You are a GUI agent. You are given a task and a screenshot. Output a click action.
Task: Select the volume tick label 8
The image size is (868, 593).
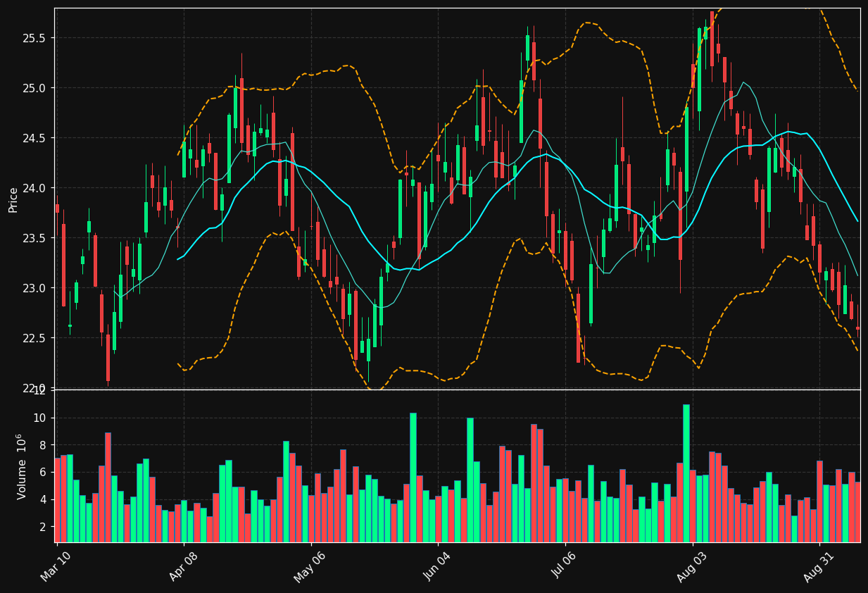(42, 445)
